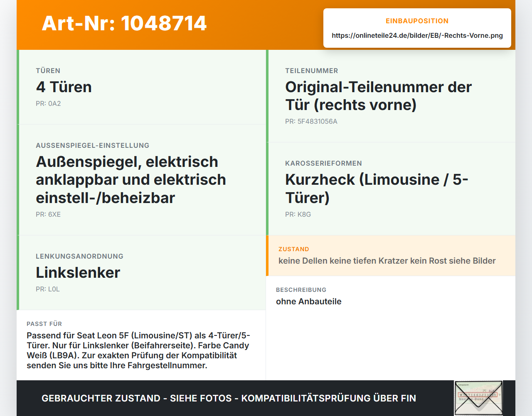Click the orange ZUSTAND condition box
The height and width of the screenshot is (416, 532).
(x=391, y=256)
